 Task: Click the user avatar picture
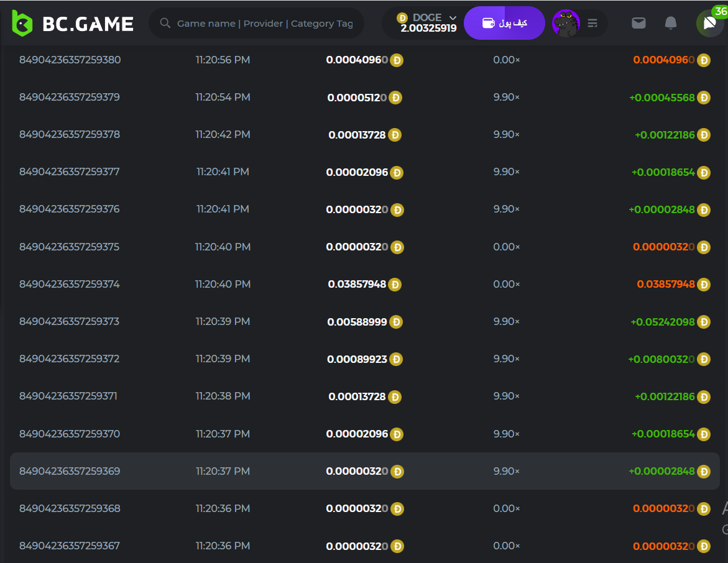pos(566,23)
